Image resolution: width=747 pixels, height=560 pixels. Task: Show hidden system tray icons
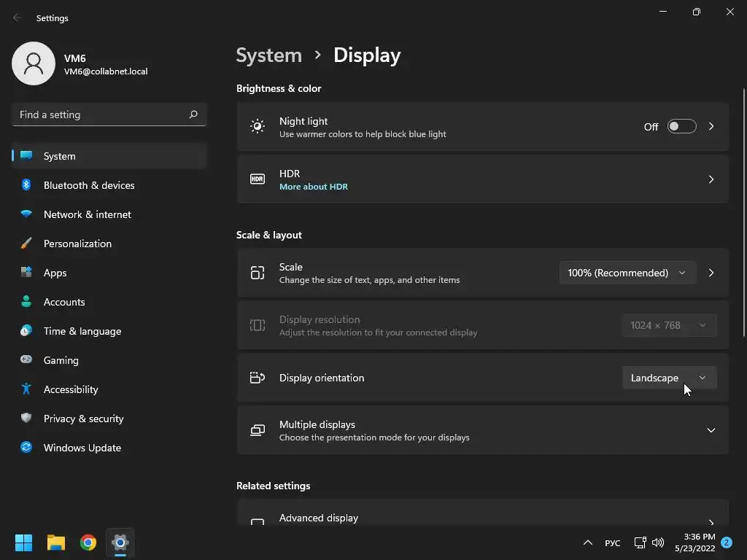pos(588,542)
